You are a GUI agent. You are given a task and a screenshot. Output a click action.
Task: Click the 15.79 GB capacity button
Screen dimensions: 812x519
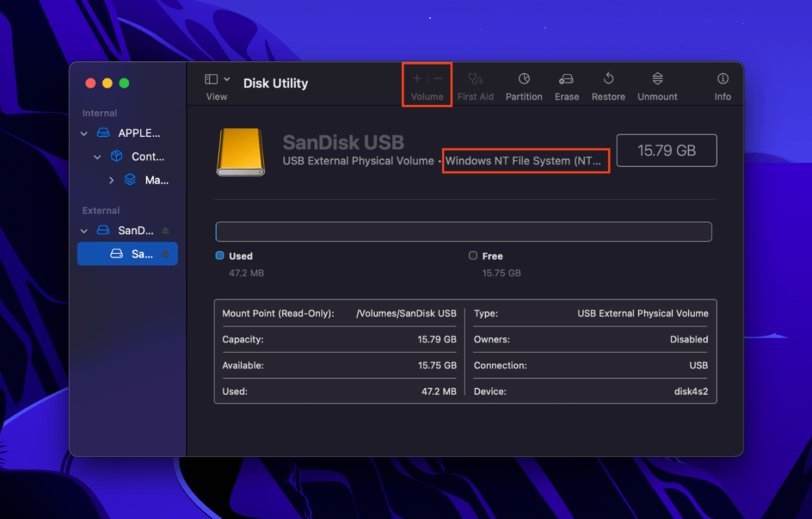667,150
